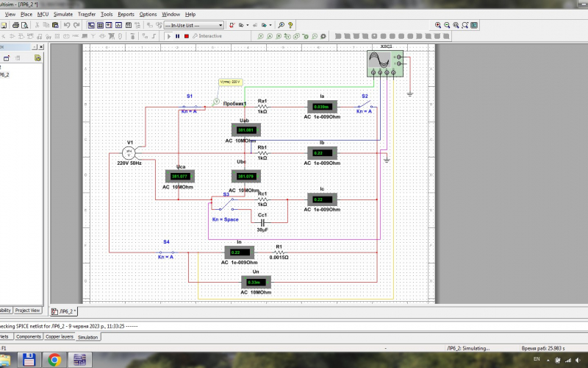The width and height of the screenshot is (588, 368).
Task: Click the volume speaker tray icon
Action: point(578,360)
